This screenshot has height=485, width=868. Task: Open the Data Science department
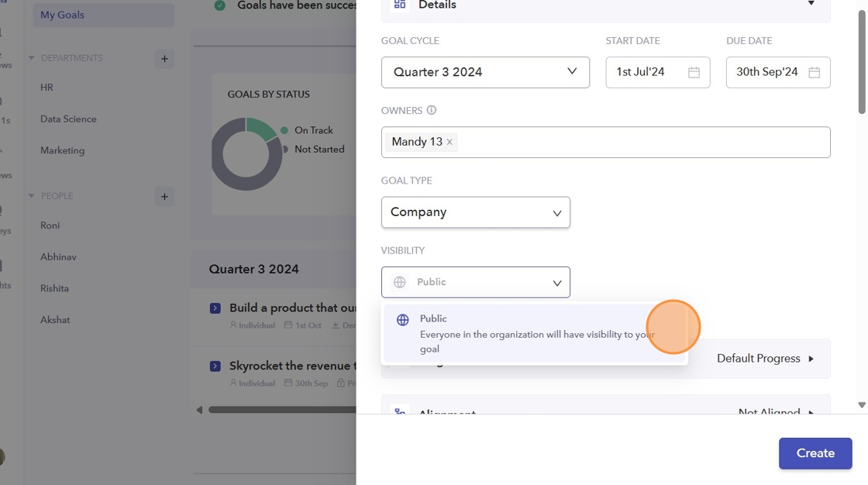pyautogui.click(x=68, y=119)
